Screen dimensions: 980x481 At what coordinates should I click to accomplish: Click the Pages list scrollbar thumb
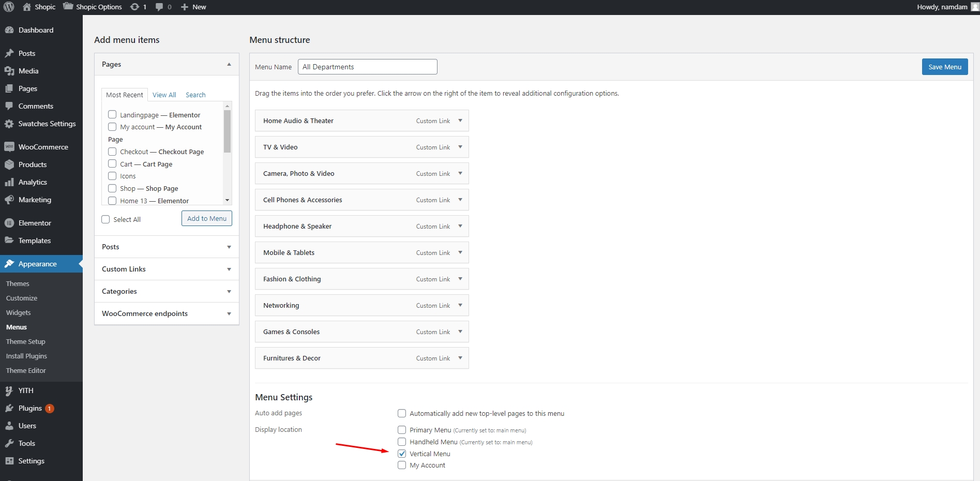(227, 131)
